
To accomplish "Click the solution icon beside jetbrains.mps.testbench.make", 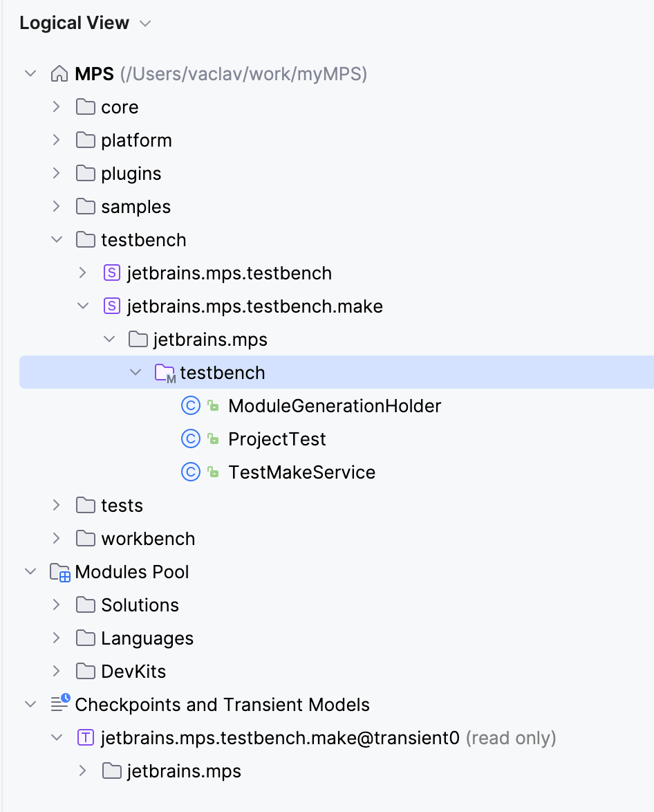I will [111, 306].
